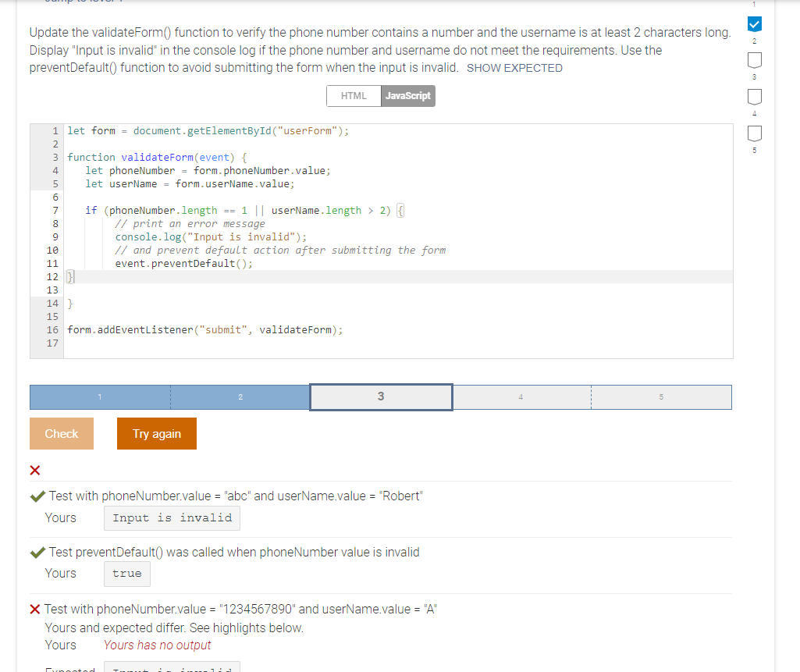Select level 5 in the progress bar
The height and width of the screenshot is (672, 800).
tap(661, 396)
